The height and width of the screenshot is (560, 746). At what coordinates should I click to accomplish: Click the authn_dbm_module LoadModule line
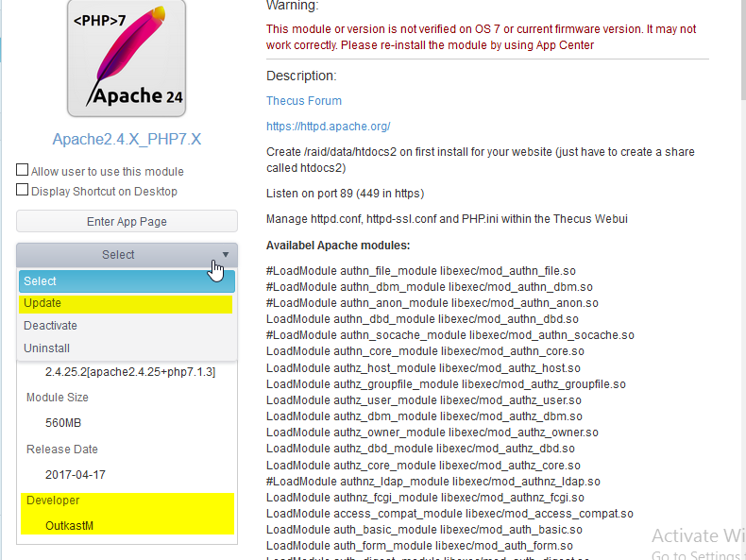429,287
